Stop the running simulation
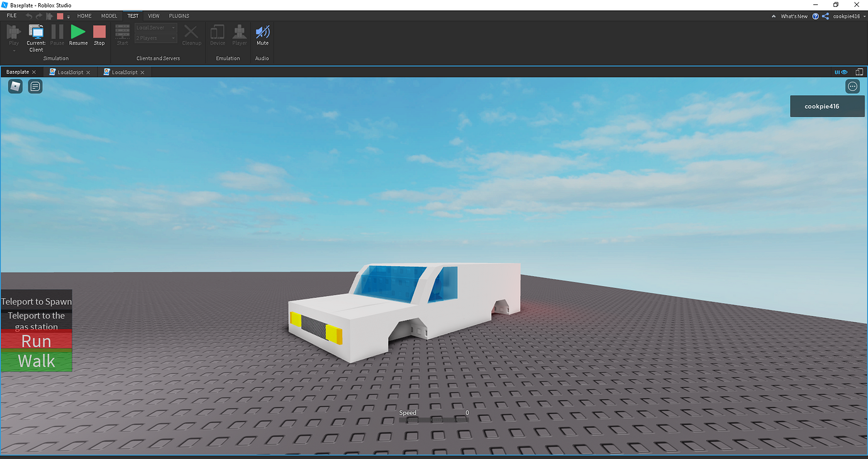The width and height of the screenshot is (868, 459). (x=99, y=35)
